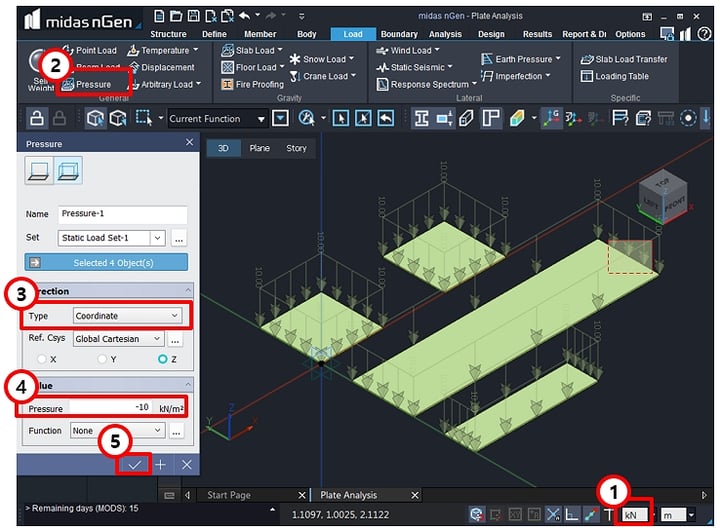Open the Results ribbon tab

pyautogui.click(x=537, y=34)
